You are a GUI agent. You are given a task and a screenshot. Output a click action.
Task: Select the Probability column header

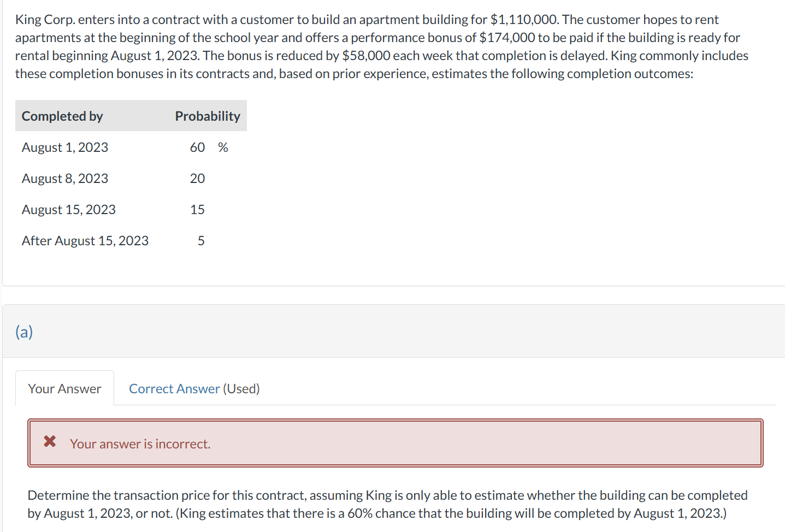(207, 116)
